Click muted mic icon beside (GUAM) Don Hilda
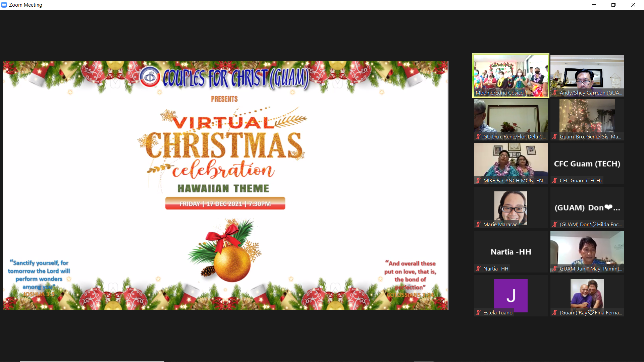This screenshot has height=362, width=644. (x=555, y=225)
